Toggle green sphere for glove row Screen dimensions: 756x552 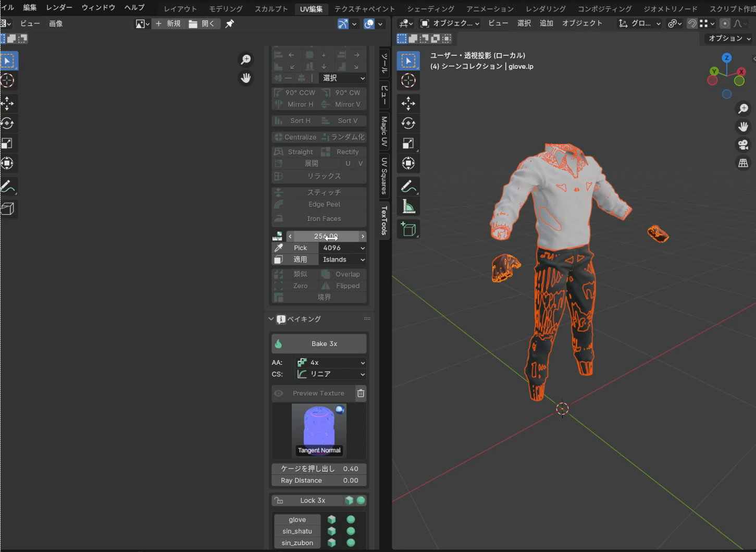[351, 520]
